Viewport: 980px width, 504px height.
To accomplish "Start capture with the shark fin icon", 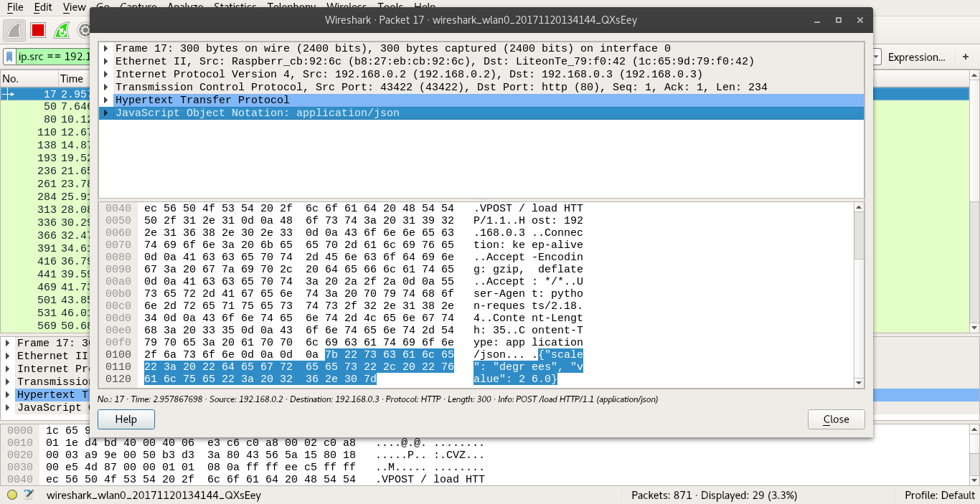I will coord(15,30).
